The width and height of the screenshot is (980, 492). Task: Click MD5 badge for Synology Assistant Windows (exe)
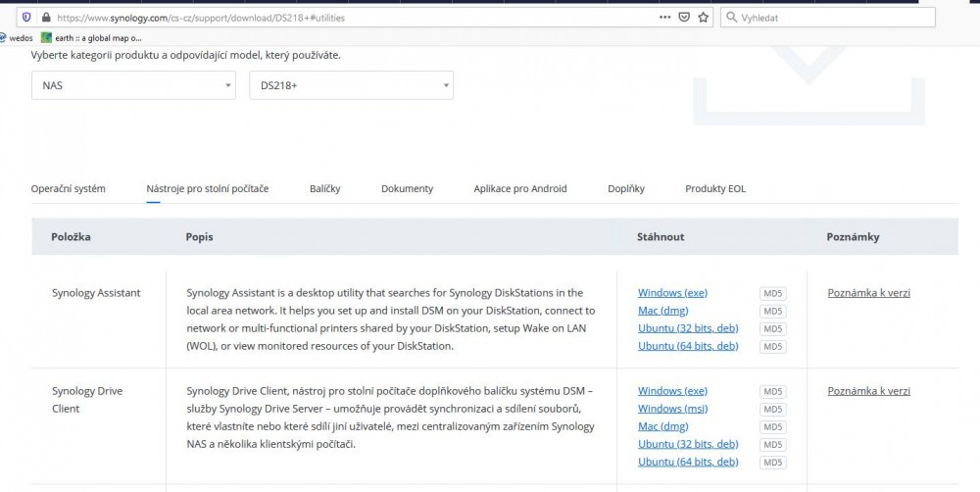[x=773, y=293]
